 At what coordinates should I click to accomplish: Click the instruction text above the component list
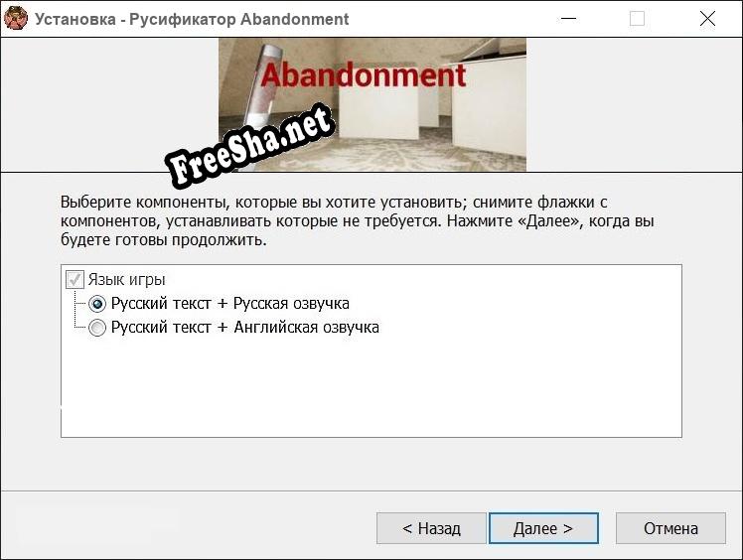(x=358, y=220)
